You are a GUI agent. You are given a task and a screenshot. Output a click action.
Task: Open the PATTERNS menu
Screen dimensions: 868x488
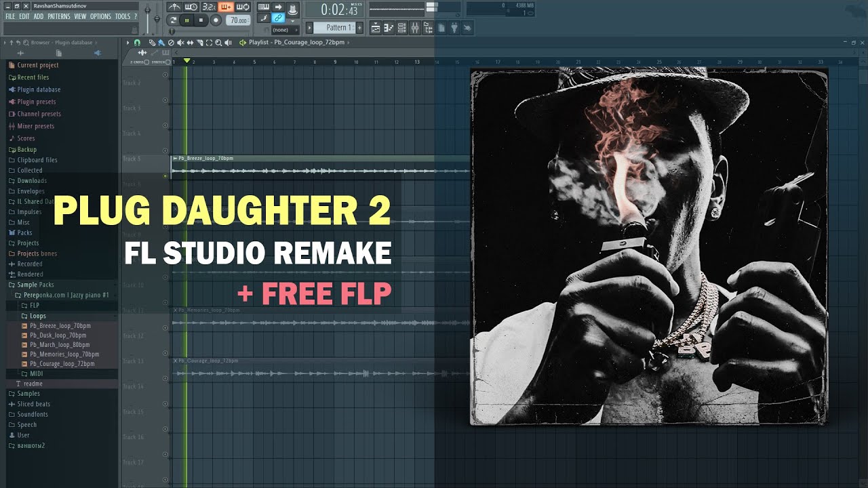59,16
